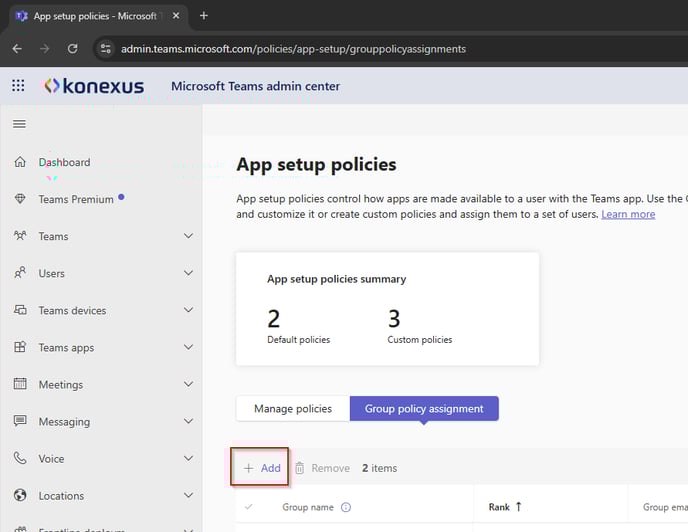Click the Add button
The width and height of the screenshot is (688, 532).
[260, 467]
